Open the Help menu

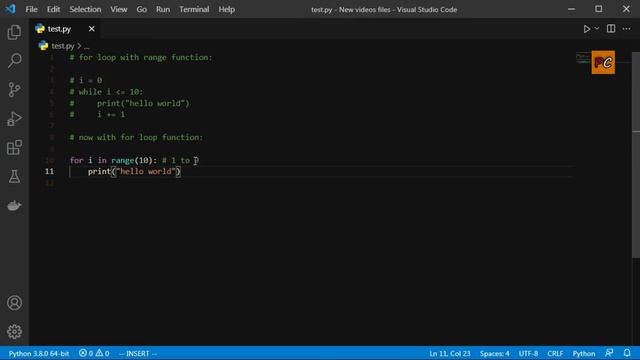tap(227, 9)
